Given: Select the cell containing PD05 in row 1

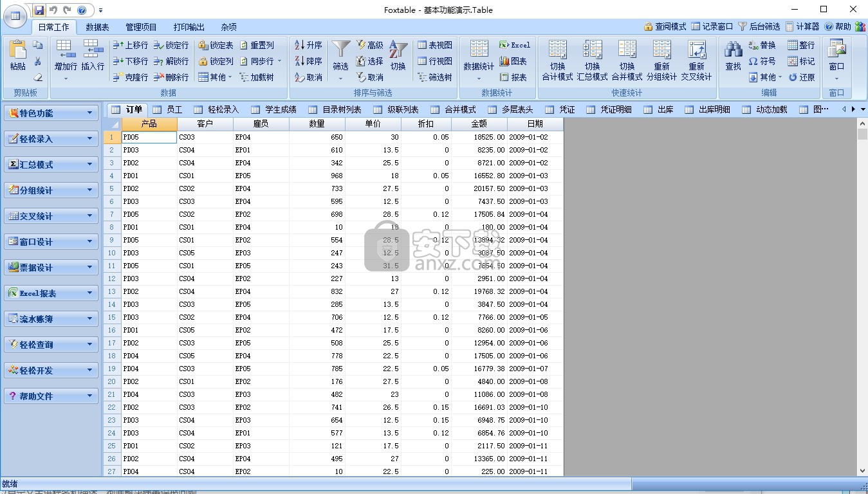Looking at the screenshot, I should pyautogui.click(x=149, y=137).
